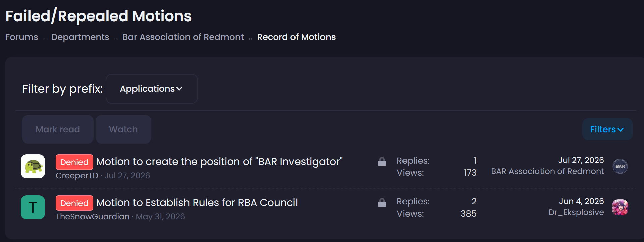Image resolution: width=644 pixels, height=242 pixels.
Task: Click the view count 173
Action: pyautogui.click(x=470, y=173)
